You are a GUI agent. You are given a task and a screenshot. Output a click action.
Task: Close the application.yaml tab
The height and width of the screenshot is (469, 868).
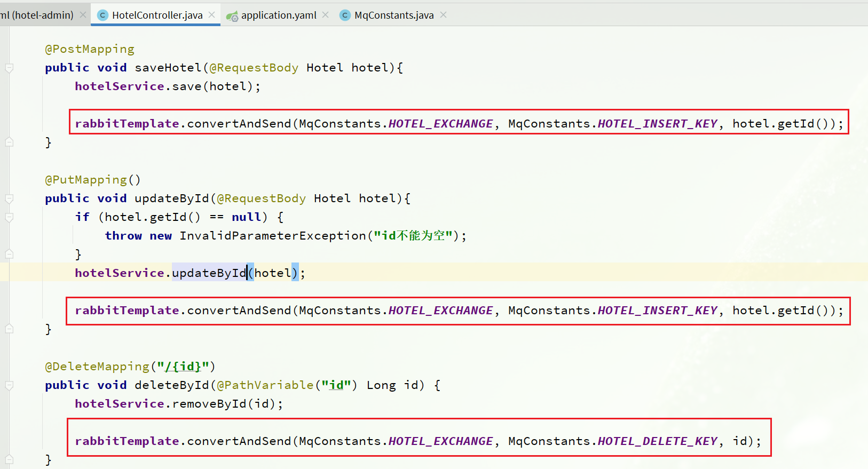click(x=326, y=15)
